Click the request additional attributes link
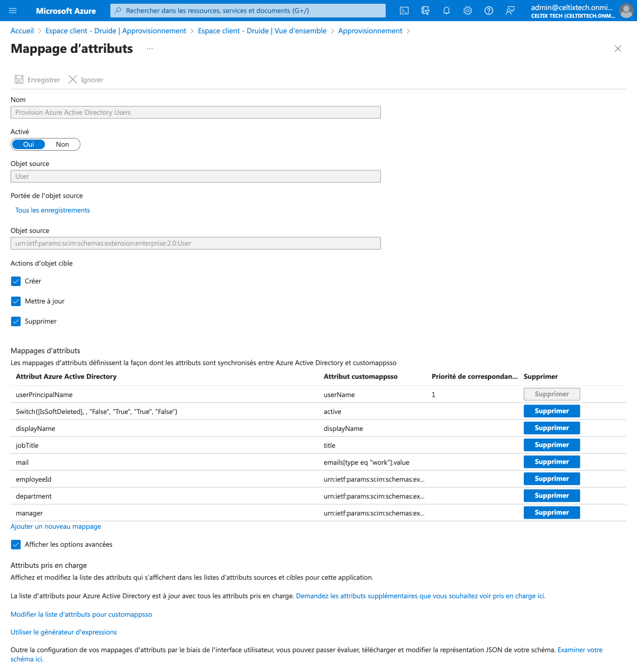This screenshot has width=637, height=672. coord(421,596)
